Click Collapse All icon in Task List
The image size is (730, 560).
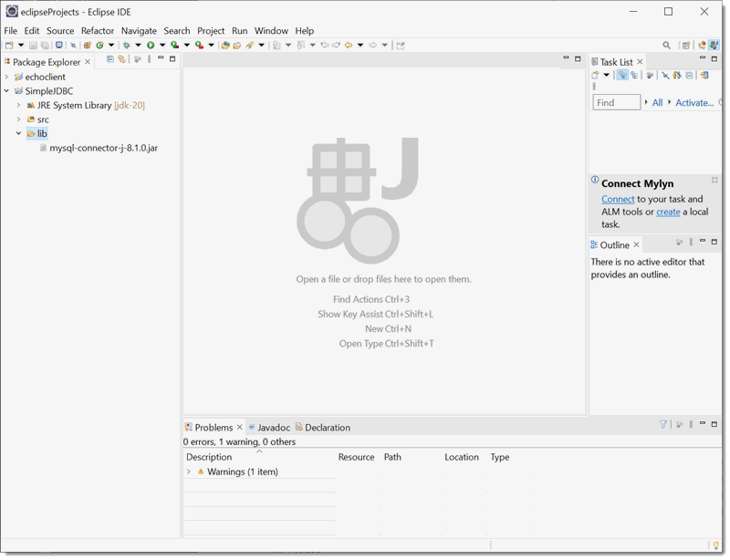689,75
